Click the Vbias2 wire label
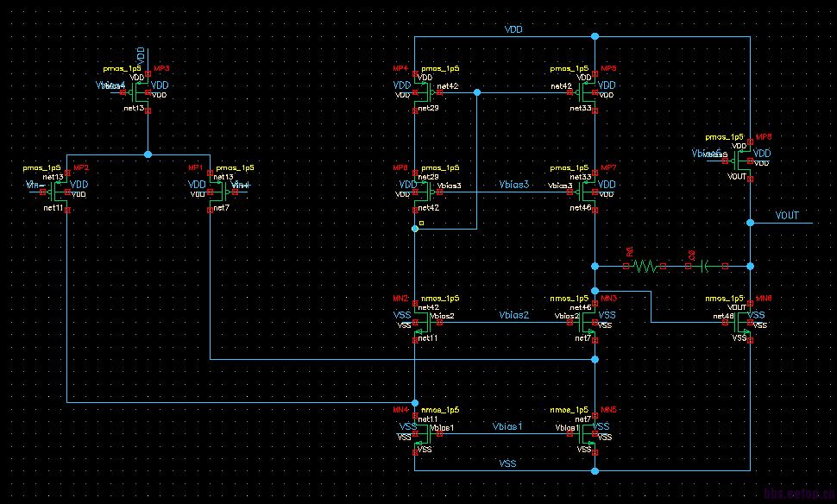The height and width of the screenshot is (504, 837). 513,315
